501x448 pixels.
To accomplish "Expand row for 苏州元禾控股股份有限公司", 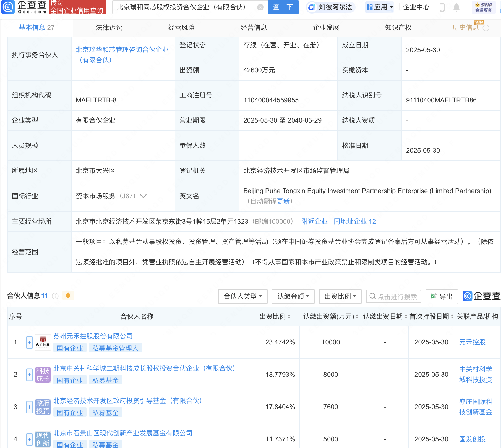I will (x=29, y=342).
